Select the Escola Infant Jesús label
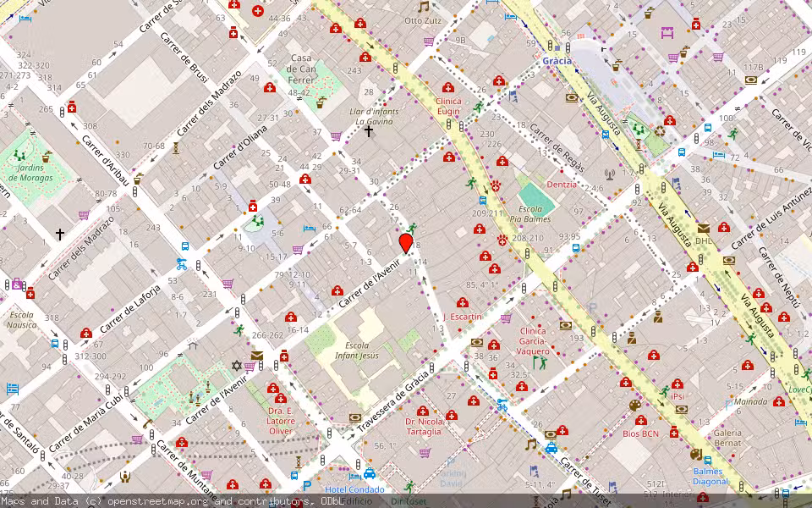Screen dimensions: 812x508 357,351
